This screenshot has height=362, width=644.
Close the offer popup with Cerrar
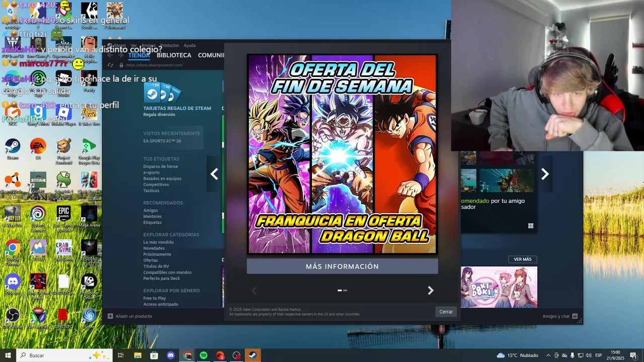(446, 312)
